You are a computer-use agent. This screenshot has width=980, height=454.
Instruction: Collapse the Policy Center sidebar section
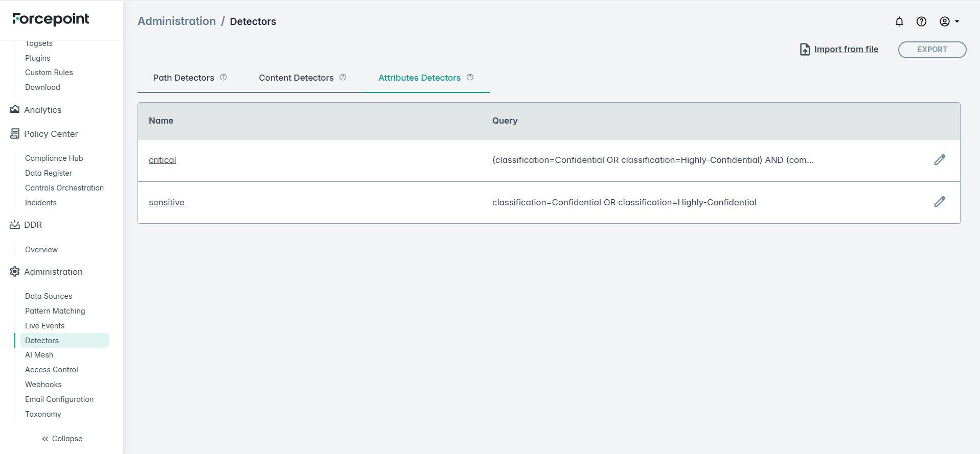(x=51, y=134)
